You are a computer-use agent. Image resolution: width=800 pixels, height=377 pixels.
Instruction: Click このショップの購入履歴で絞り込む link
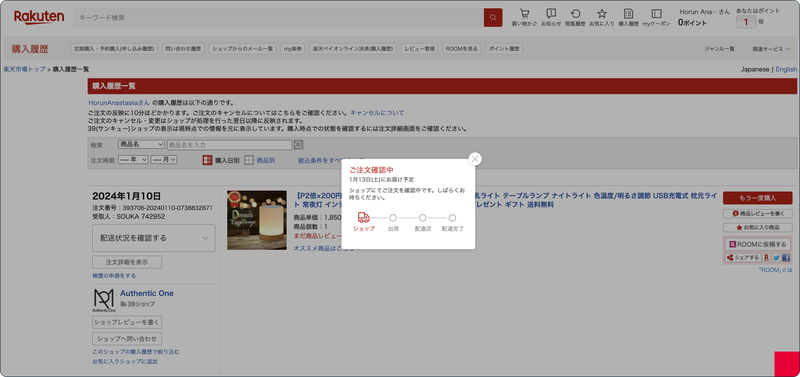pyautogui.click(x=136, y=352)
